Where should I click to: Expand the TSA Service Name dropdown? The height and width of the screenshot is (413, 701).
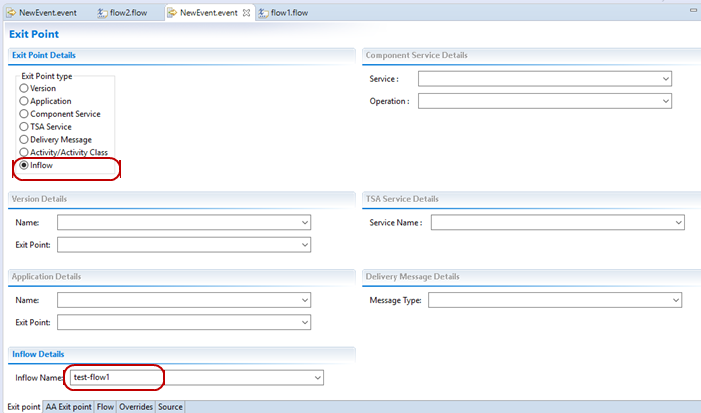(677, 222)
